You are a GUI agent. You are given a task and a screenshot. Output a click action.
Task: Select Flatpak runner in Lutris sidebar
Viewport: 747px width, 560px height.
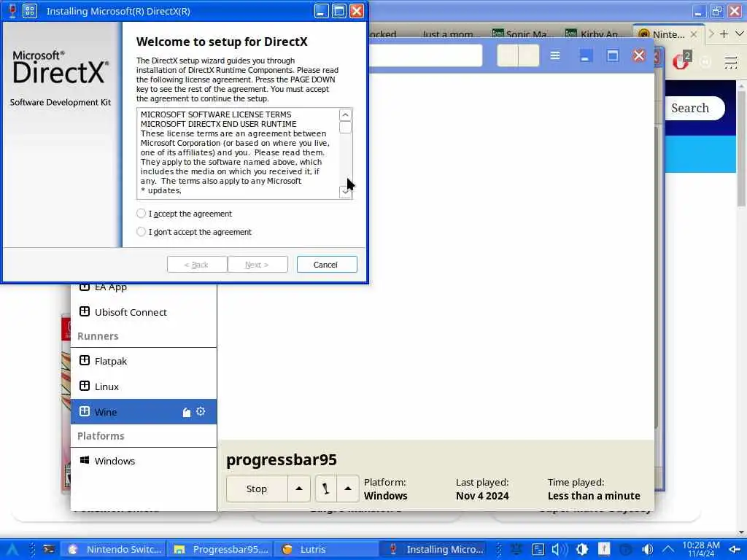pyautogui.click(x=143, y=361)
